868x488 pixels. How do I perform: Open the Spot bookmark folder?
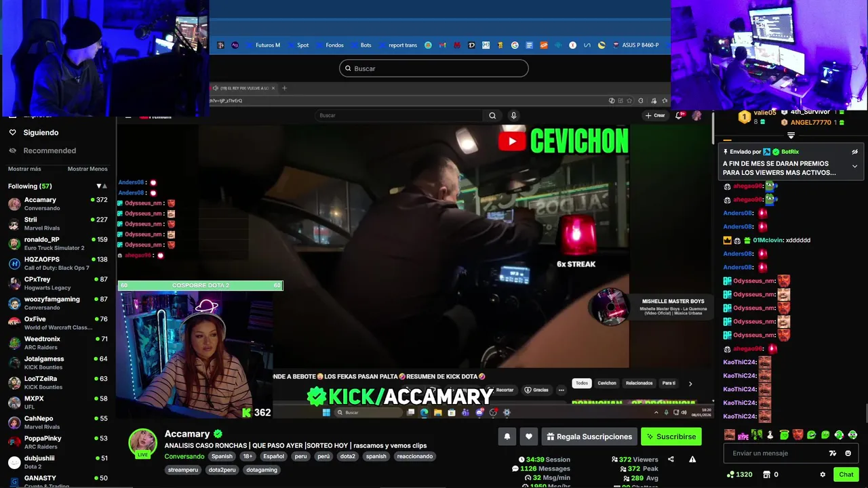pos(298,45)
